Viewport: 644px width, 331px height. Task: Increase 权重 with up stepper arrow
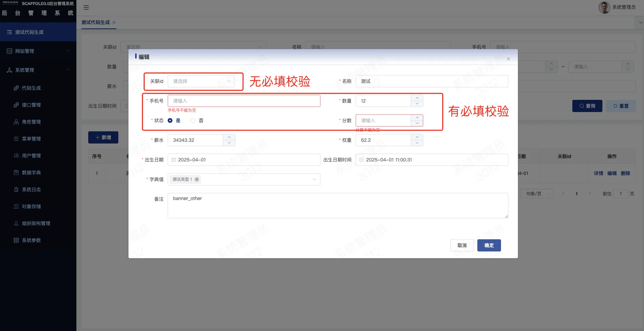[417, 137]
